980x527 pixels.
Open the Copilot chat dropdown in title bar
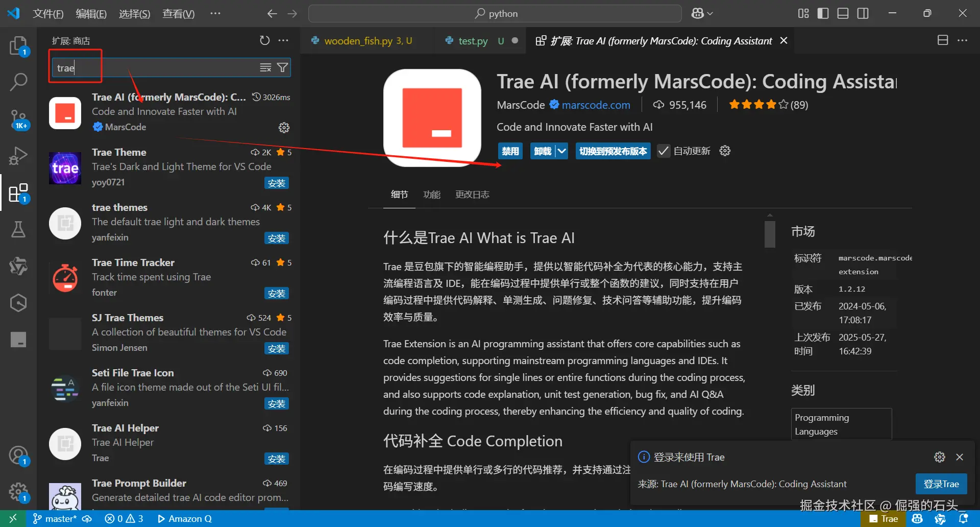click(702, 14)
